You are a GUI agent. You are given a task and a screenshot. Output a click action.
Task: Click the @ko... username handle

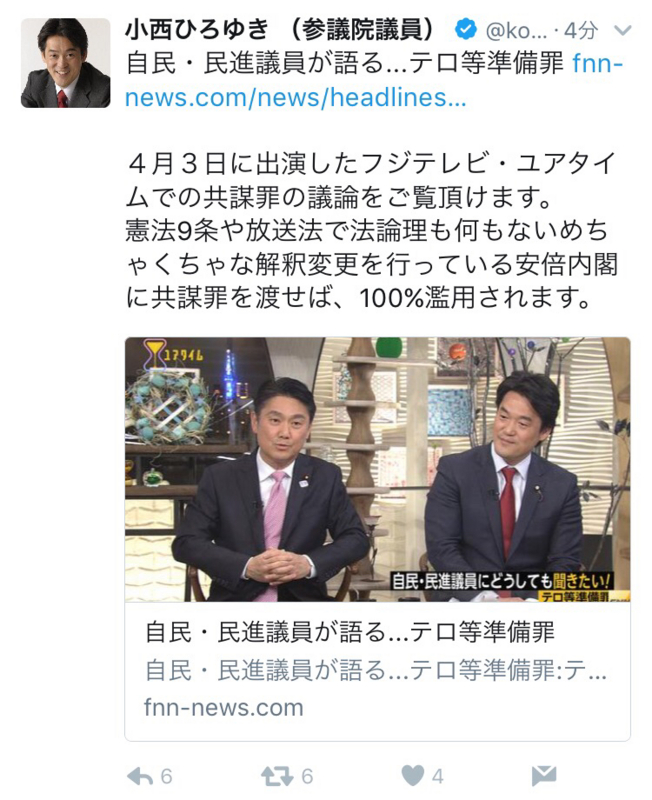[516, 32]
